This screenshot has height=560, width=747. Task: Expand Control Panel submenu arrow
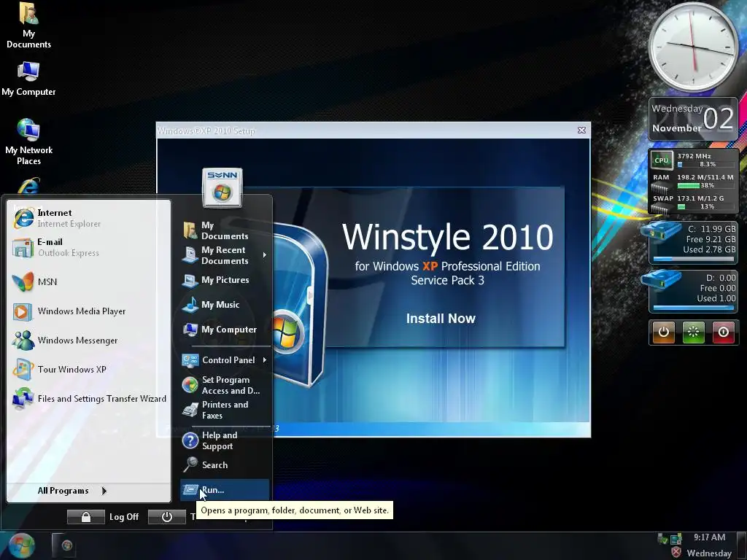pos(264,360)
